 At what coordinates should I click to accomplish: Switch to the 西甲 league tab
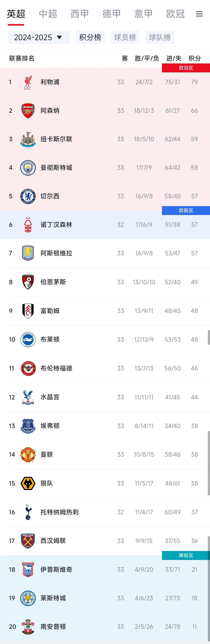click(x=80, y=14)
